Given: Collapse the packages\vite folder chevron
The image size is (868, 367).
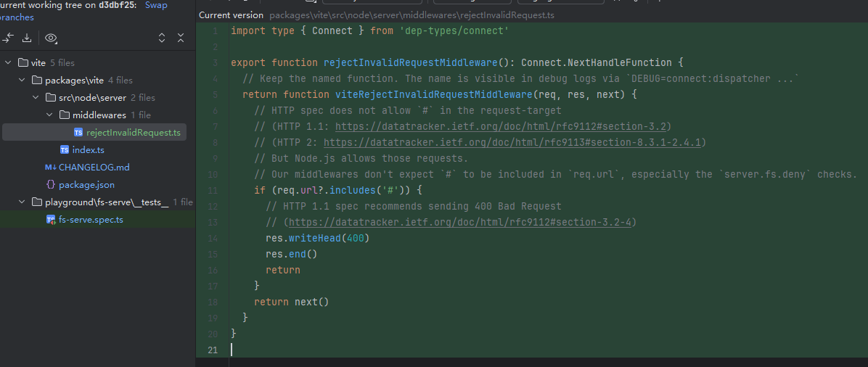Looking at the screenshot, I should 22,80.
